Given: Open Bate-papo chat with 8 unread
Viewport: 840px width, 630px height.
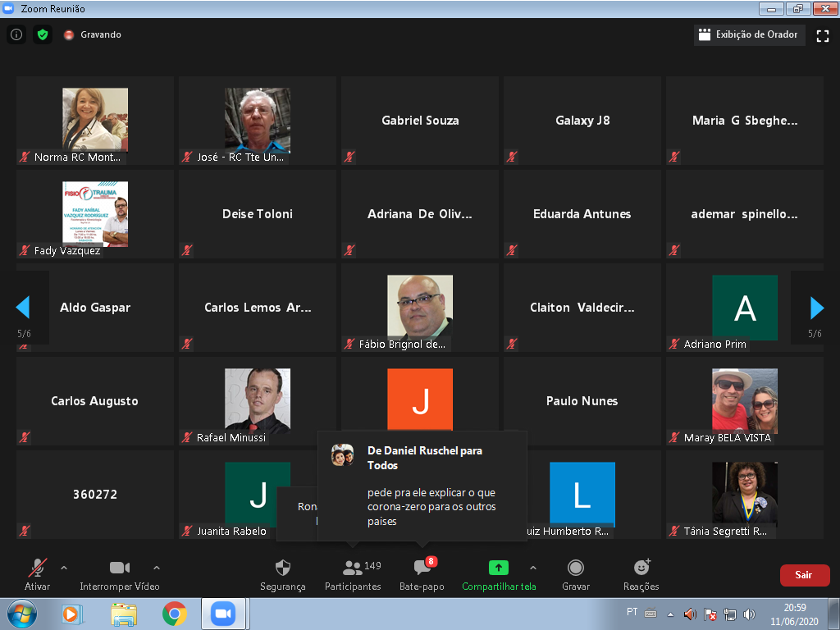Looking at the screenshot, I should 422,568.
